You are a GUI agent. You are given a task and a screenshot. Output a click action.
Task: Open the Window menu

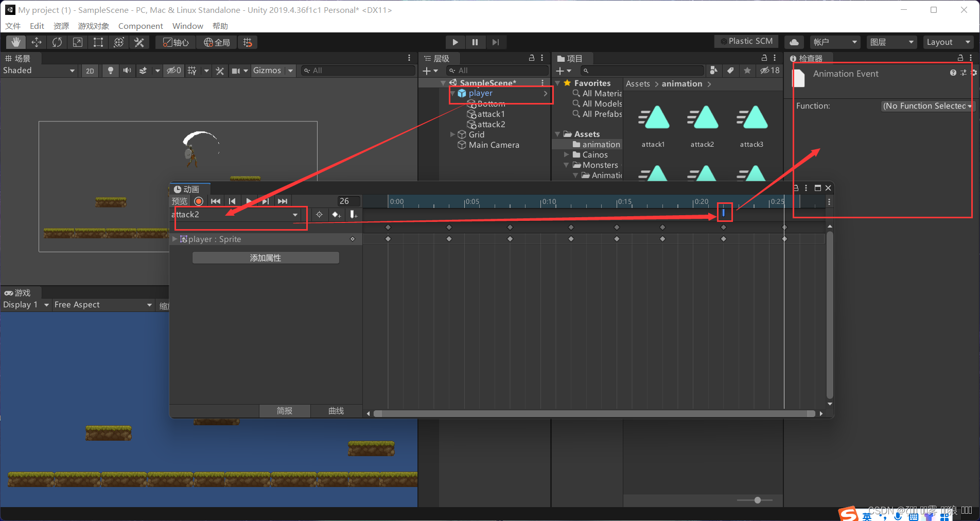[x=188, y=26]
